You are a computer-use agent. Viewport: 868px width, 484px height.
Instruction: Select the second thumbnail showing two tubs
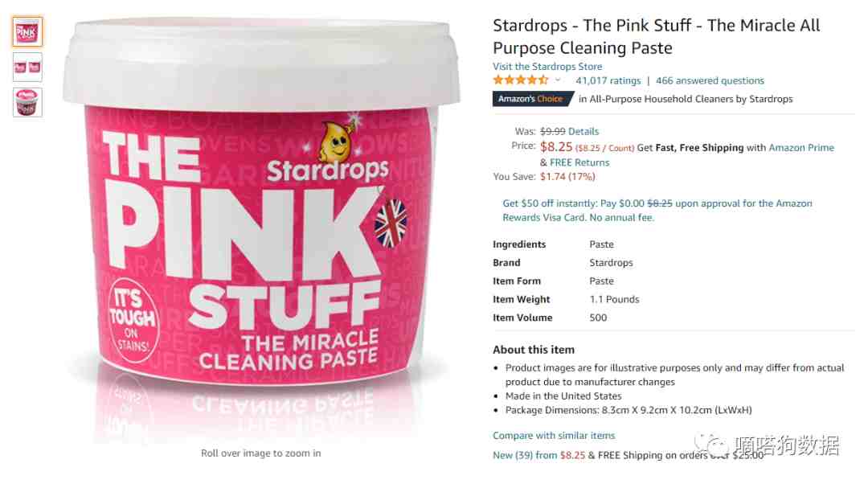(x=27, y=68)
